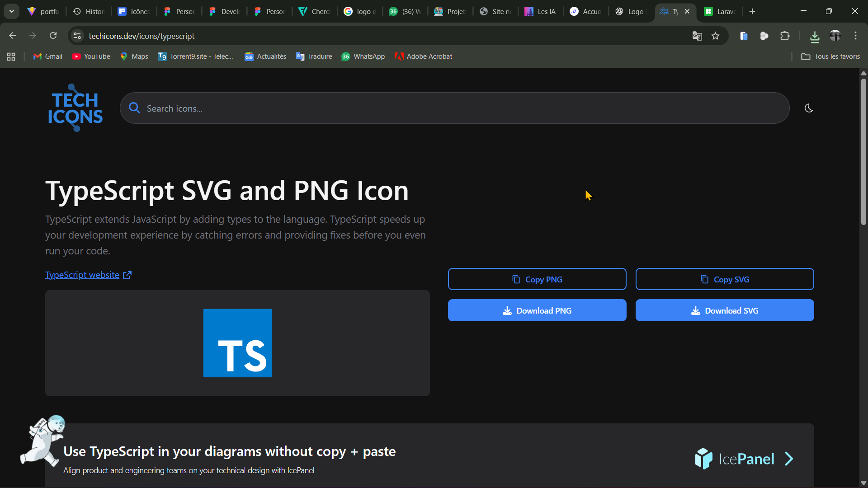This screenshot has height=488, width=868.
Task: Reload the current page
Action: (x=53, y=36)
